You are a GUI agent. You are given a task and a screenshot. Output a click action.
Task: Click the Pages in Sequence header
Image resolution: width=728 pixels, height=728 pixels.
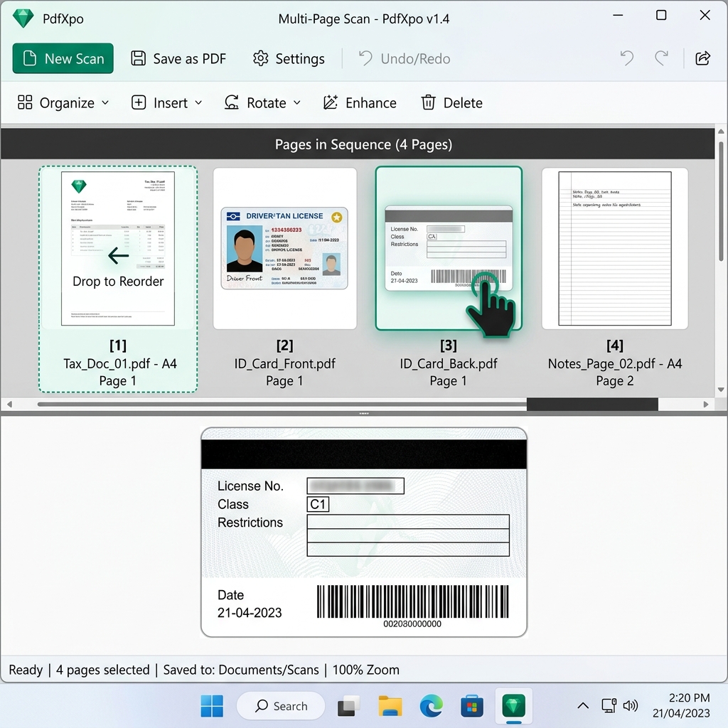[x=363, y=144]
